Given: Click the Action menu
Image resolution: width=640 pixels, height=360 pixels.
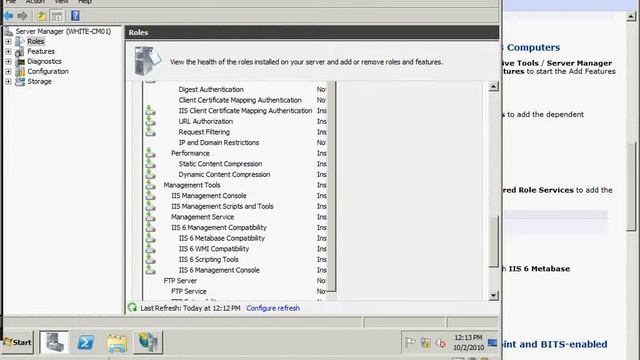Looking at the screenshot, I should point(35,2).
